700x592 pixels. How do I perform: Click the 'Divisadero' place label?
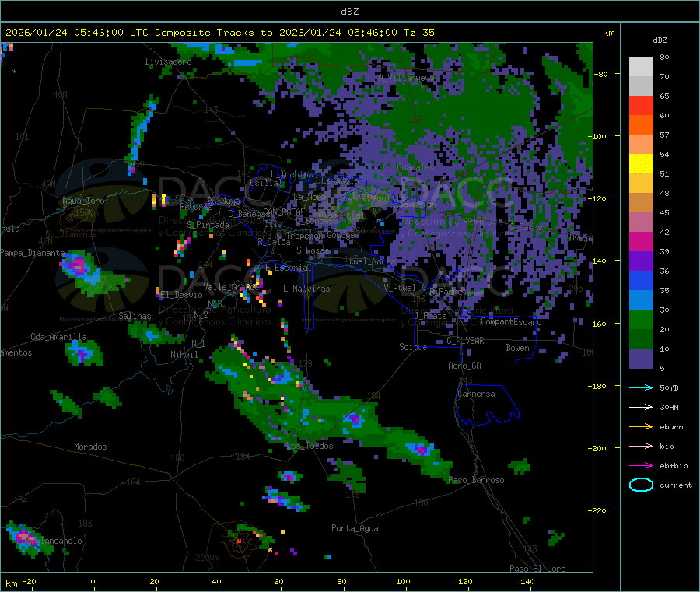(x=168, y=61)
